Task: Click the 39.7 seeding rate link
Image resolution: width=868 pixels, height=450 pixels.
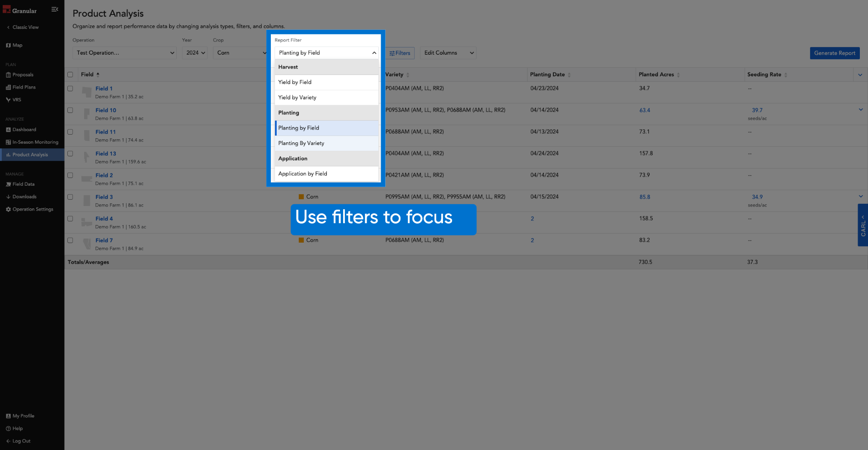Action: point(757,110)
